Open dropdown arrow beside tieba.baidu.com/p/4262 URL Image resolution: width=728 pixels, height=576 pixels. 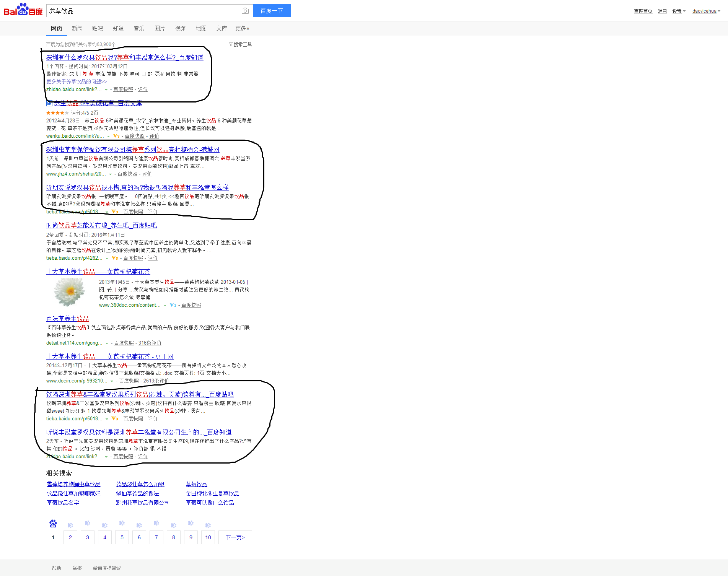pyautogui.click(x=107, y=259)
